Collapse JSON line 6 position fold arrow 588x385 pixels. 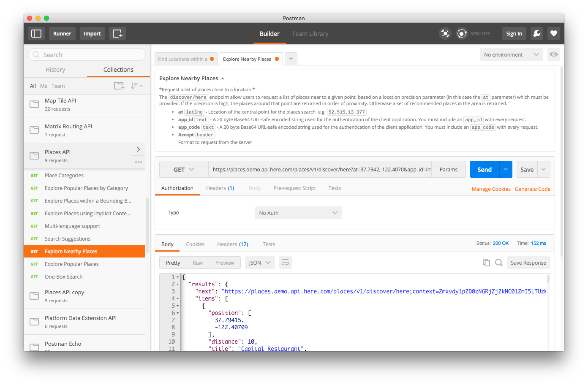tap(178, 313)
